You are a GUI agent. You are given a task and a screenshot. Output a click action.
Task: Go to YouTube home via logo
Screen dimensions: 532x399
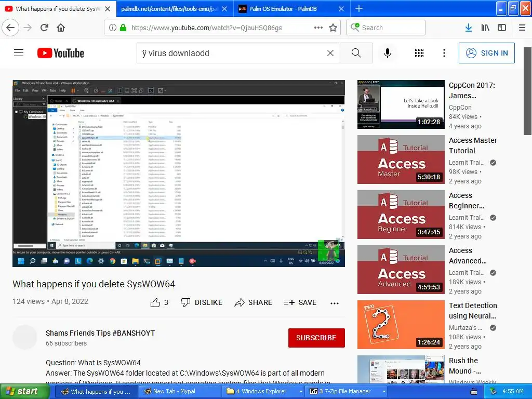61,53
